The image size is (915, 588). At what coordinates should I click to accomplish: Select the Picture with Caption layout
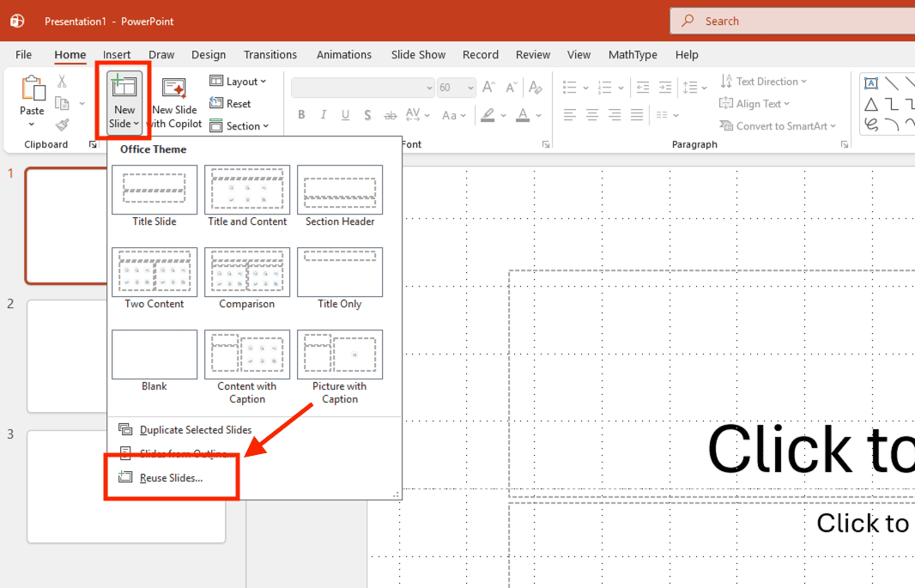(x=340, y=367)
